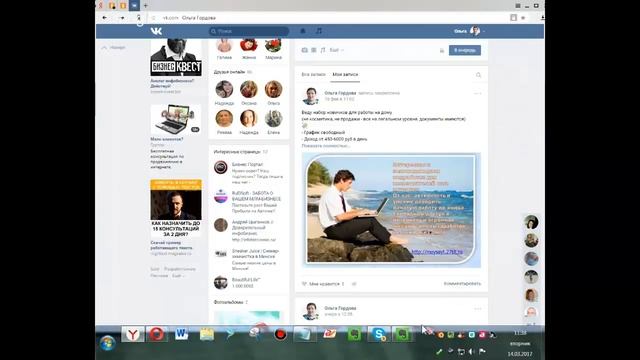Open the Как назначить до 15 консультаций ad
This screenshot has height=360, width=640.
click(176, 208)
